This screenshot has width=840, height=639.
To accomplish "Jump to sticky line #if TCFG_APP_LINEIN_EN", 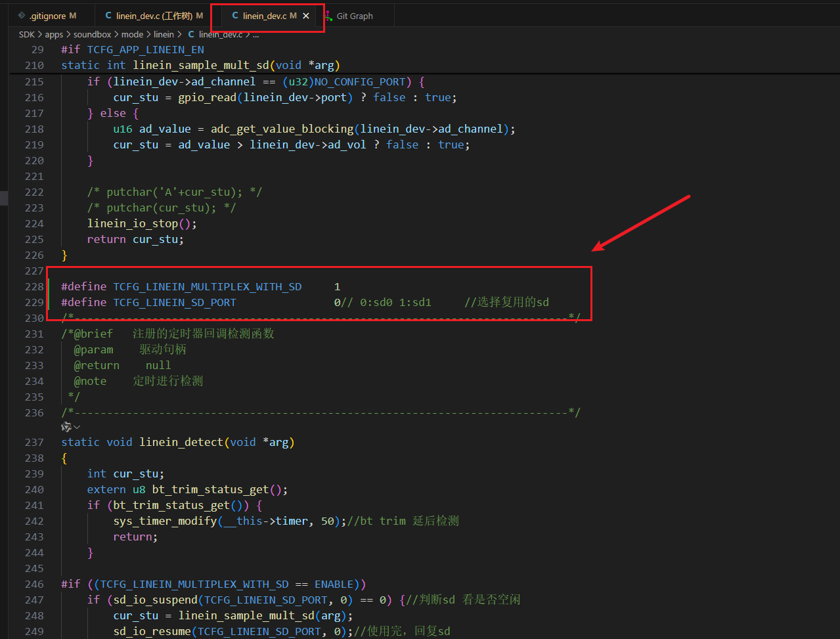I will [x=133, y=49].
